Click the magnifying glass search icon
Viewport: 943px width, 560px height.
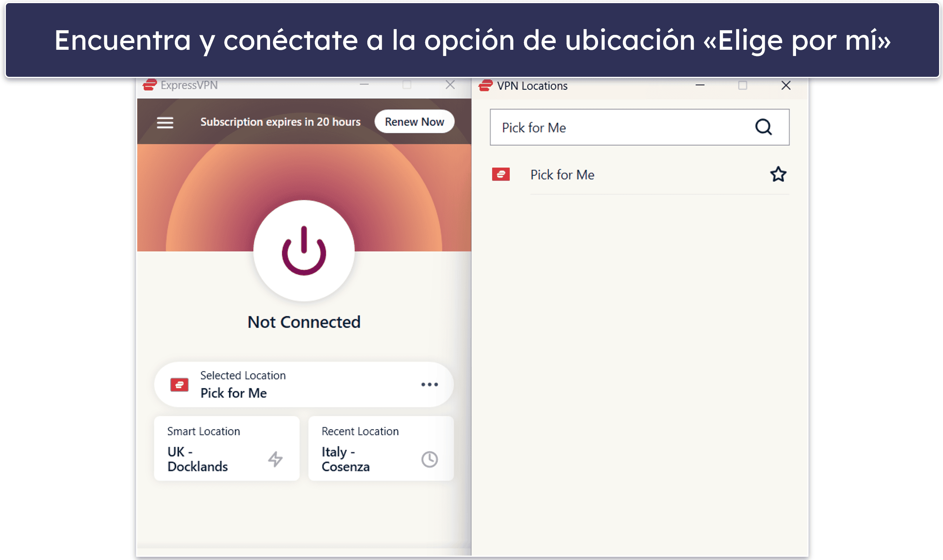click(x=763, y=127)
